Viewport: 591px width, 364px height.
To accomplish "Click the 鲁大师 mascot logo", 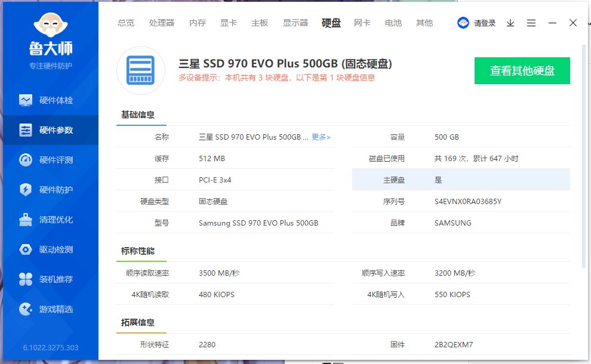I will pyautogui.click(x=51, y=25).
